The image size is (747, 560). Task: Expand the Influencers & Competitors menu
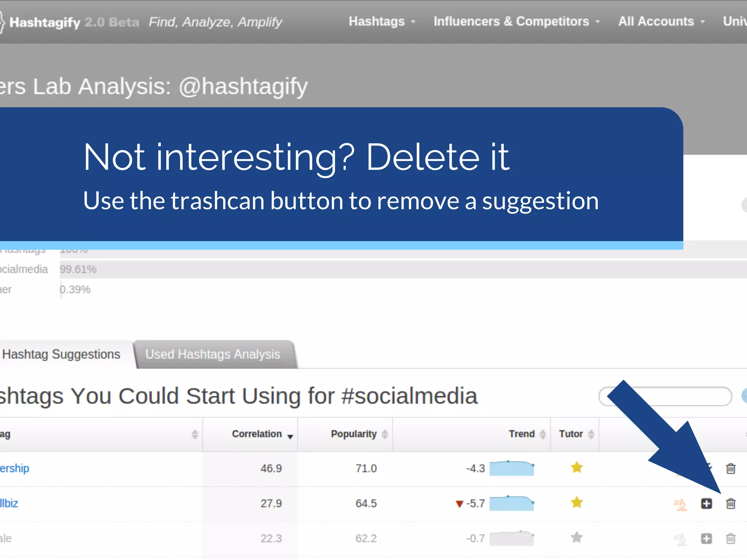tap(516, 22)
